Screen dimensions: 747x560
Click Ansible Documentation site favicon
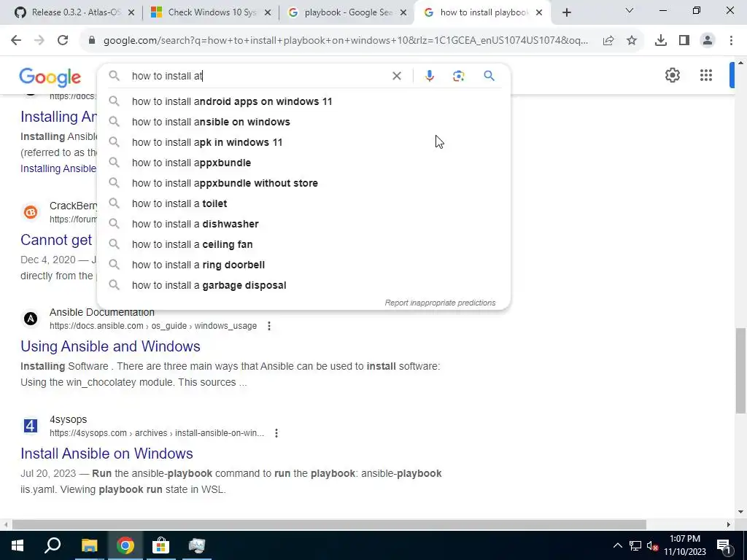tap(31, 319)
